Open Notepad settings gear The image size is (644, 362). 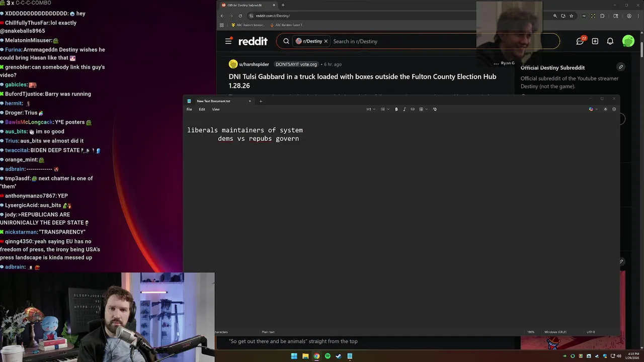[614, 109]
